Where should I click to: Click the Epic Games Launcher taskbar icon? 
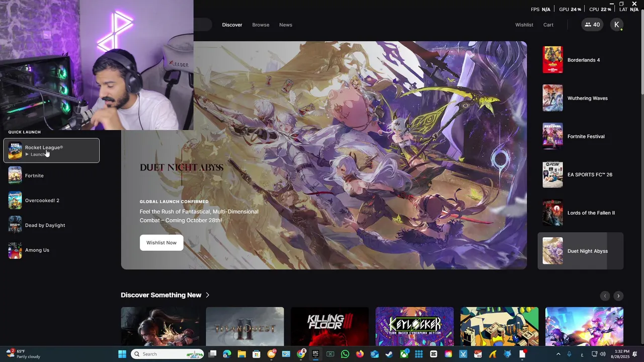click(x=315, y=354)
